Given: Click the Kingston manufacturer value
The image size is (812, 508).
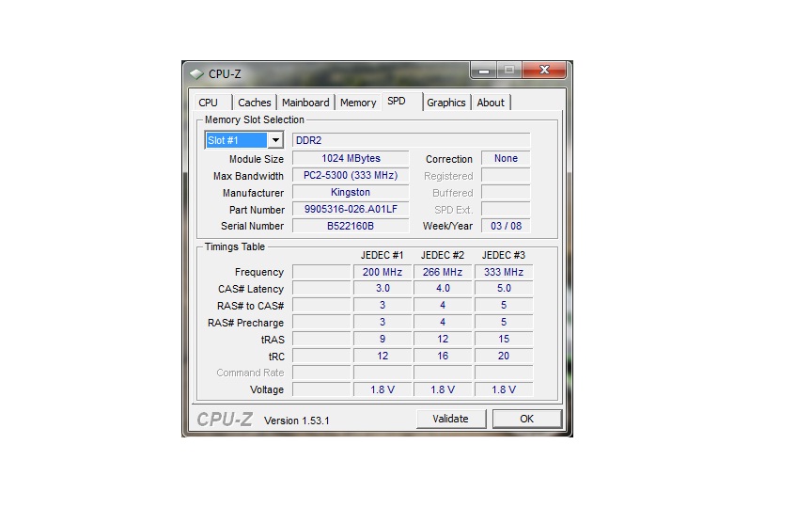Looking at the screenshot, I should 351,192.
